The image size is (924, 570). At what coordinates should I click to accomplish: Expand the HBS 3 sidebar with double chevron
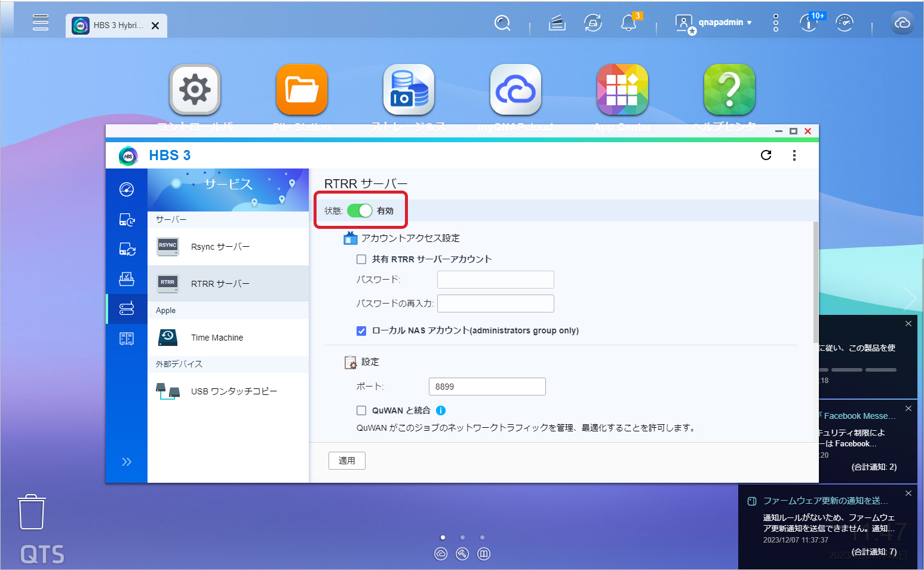click(x=127, y=462)
